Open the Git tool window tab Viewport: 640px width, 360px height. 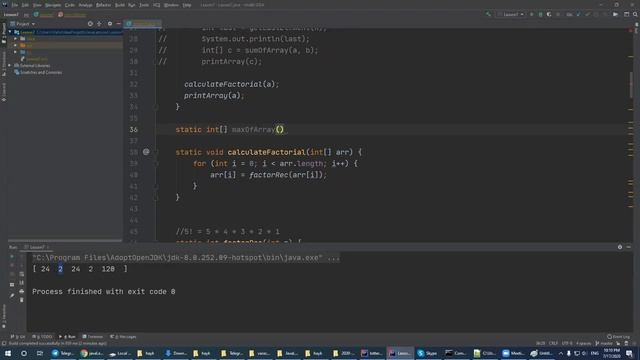pyautogui.click(x=18, y=337)
